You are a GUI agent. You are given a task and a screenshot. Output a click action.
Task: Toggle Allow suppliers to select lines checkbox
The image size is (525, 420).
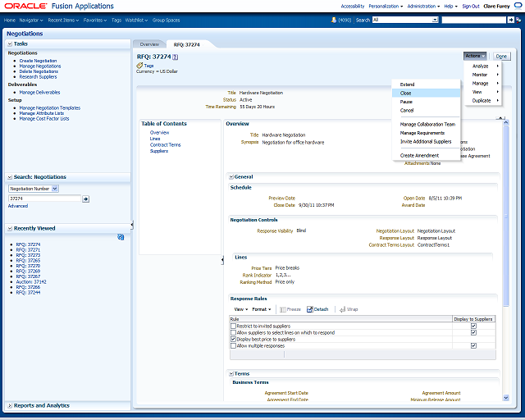coord(233,332)
